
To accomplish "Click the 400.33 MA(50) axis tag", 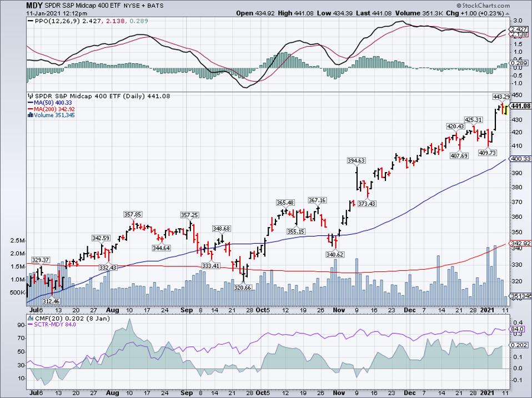I will (x=520, y=159).
